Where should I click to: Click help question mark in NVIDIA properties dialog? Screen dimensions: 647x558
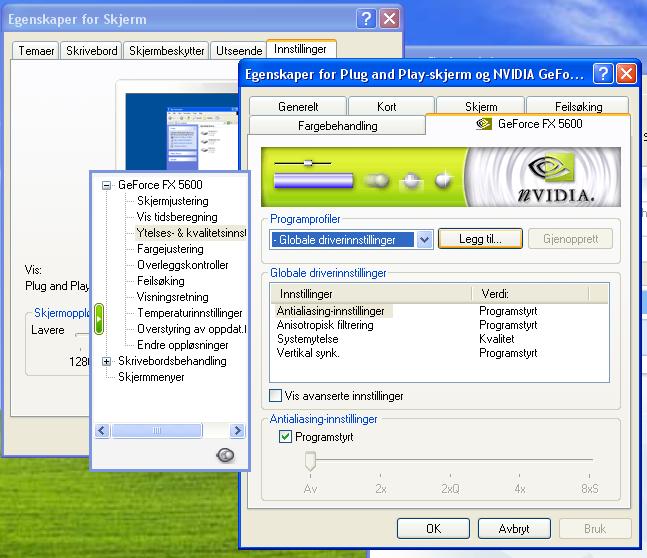click(603, 74)
